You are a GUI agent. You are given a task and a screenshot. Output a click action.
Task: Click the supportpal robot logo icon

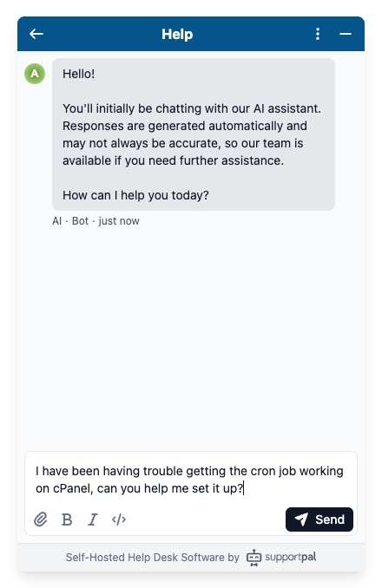tap(254, 558)
